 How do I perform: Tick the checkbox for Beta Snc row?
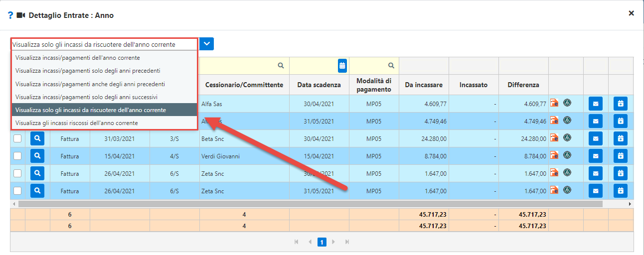17,138
